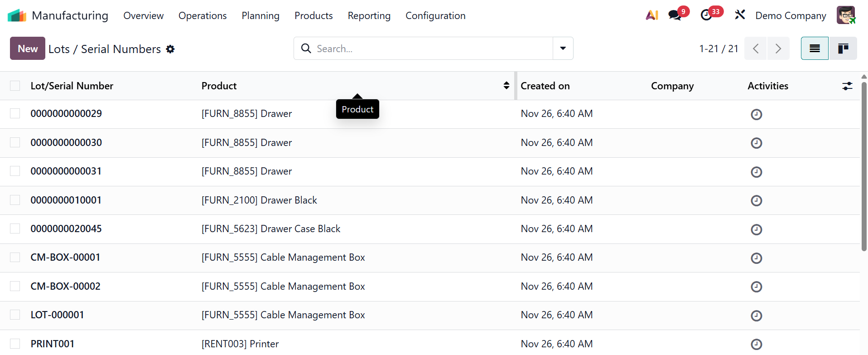This screenshot has height=355, width=868.
Task: Open the Reporting menu
Action: [369, 16]
